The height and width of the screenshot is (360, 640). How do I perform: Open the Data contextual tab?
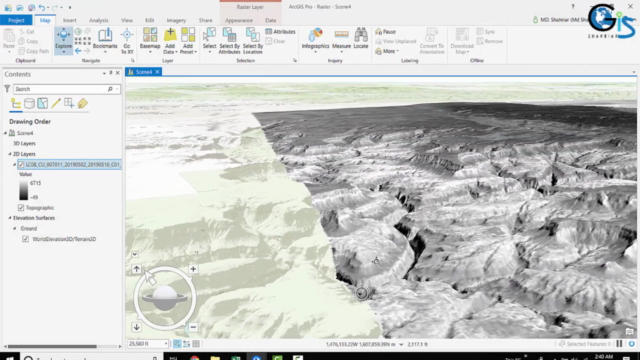270,20
